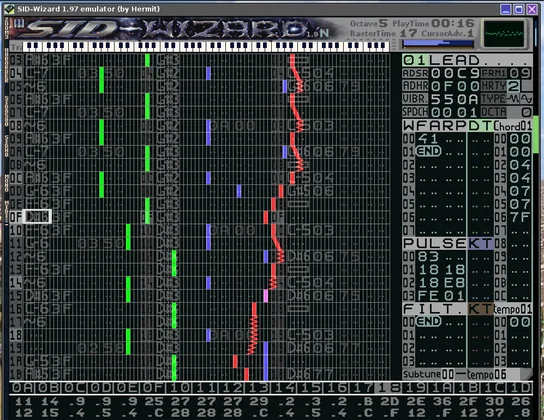Screen dimensions: 544x420
Task: Click the instrument name 01 LEAD
Action: click(x=467, y=60)
